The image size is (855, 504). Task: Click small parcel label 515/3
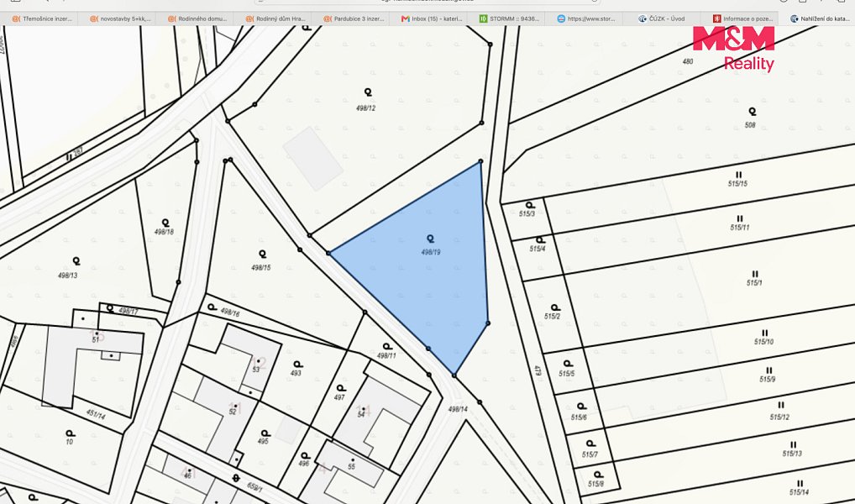[x=527, y=214]
